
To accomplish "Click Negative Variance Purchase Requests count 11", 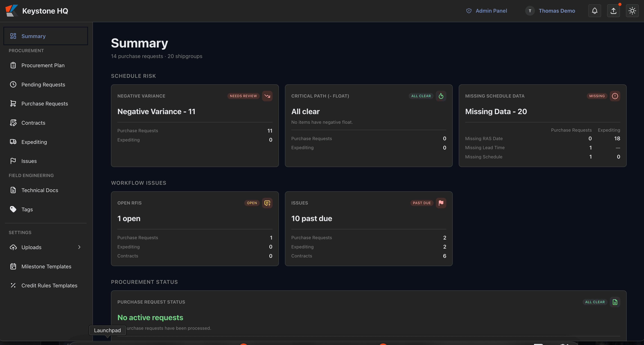I will click(270, 131).
